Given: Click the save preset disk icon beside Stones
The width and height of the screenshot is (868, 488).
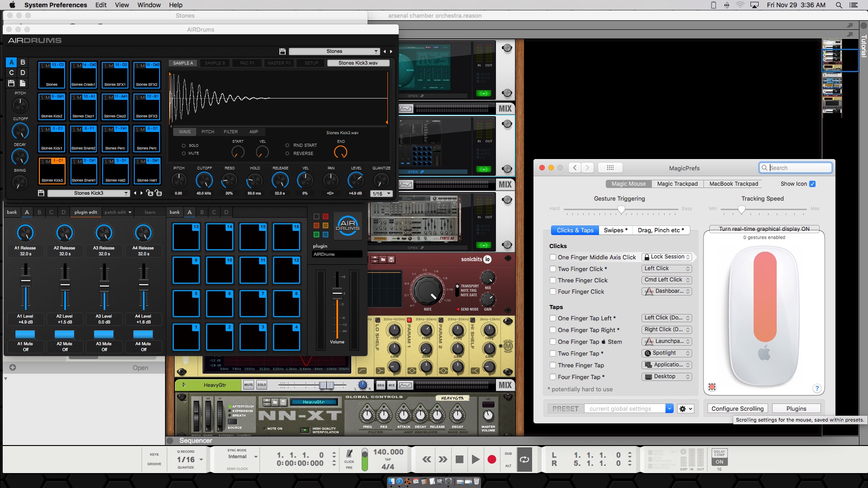Looking at the screenshot, I should tap(283, 52).
